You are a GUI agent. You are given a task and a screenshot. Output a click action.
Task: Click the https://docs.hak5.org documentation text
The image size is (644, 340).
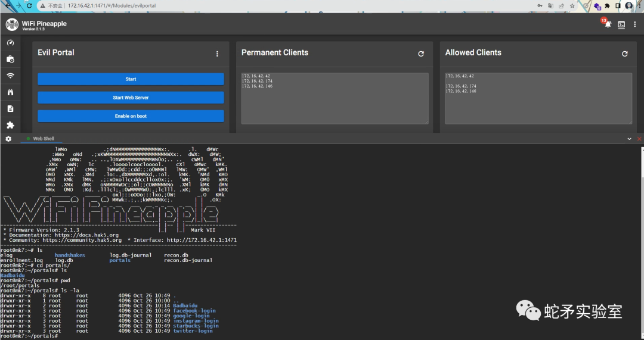pyautogui.click(x=86, y=235)
